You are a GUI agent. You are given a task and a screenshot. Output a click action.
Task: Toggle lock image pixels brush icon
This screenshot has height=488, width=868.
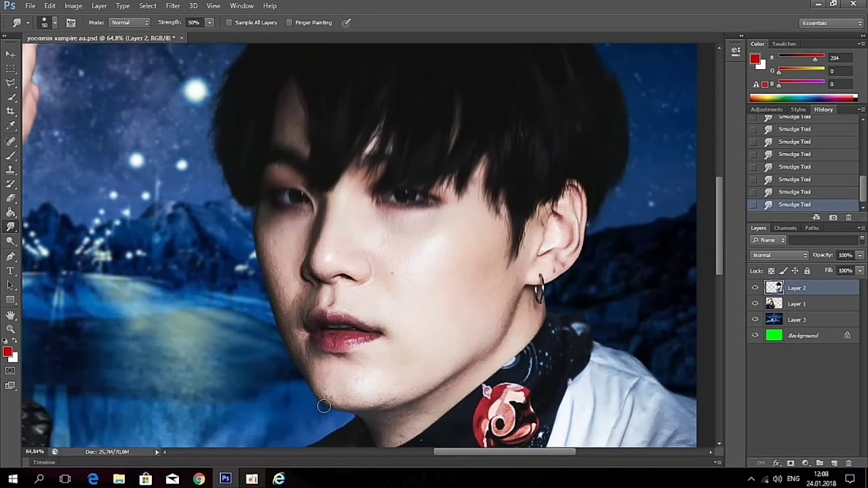783,271
